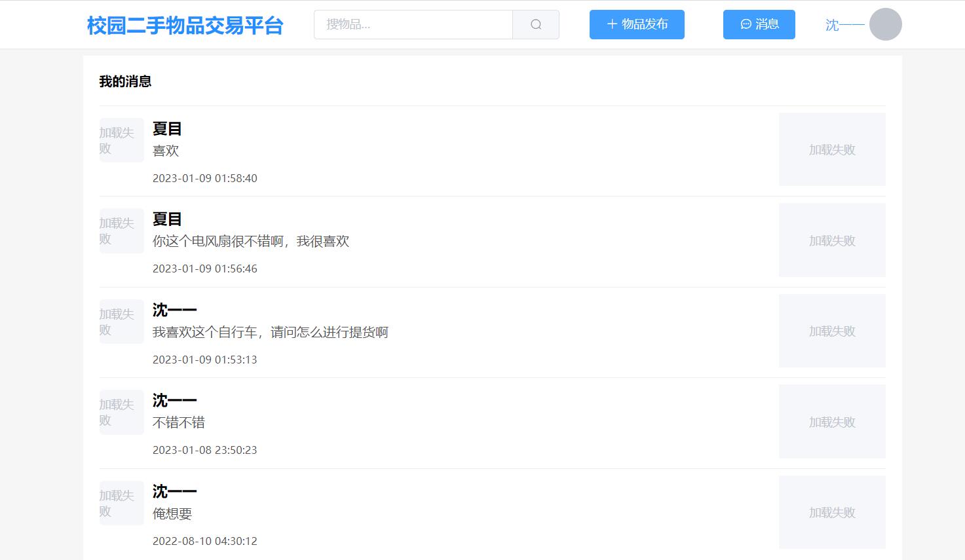The image size is (965, 560).
Task: Open the 消息 messages button
Action: pyautogui.click(x=759, y=24)
